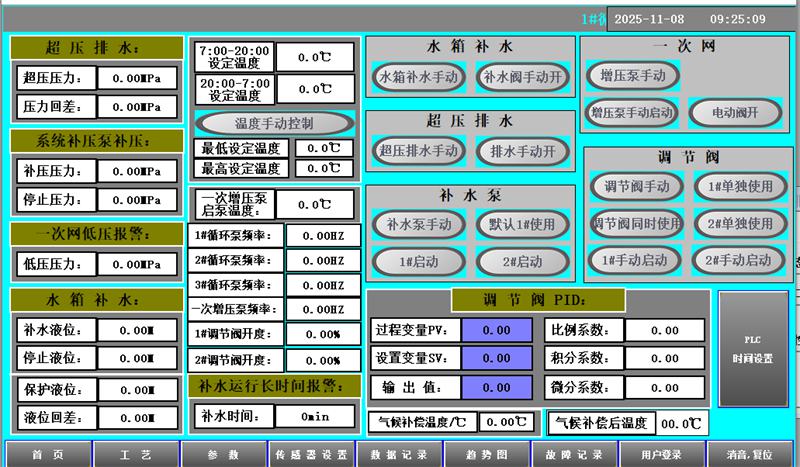Toggle 超压排水手动 mode button
Viewport: 800px width, 467px height.
[x=419, y=151]
